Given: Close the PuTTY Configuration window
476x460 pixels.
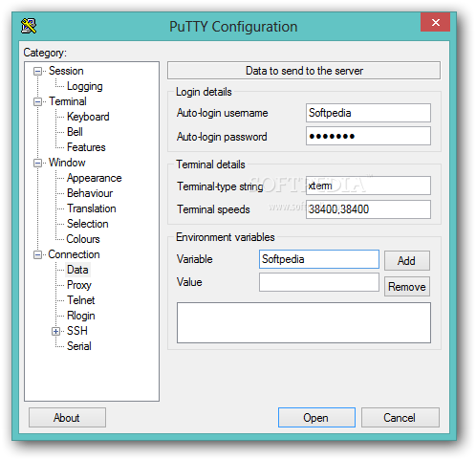Looking at the screenshot, I should click(435, 22).
